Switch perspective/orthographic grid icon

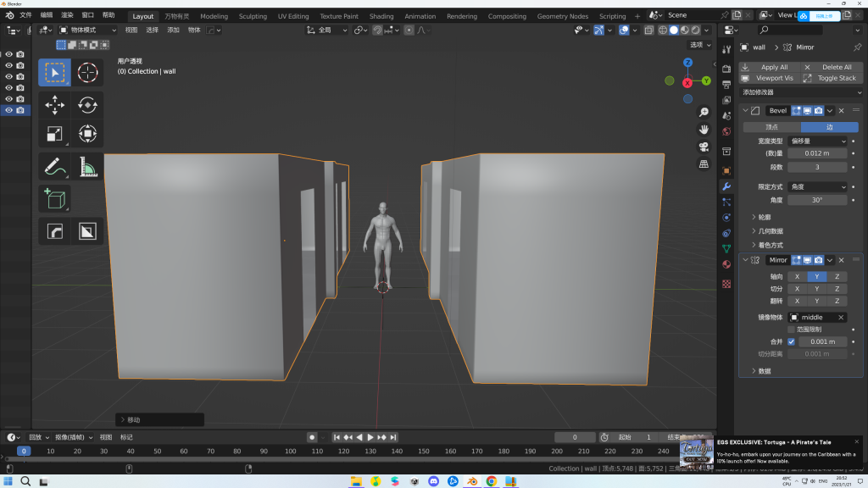(x=704, y=164)
